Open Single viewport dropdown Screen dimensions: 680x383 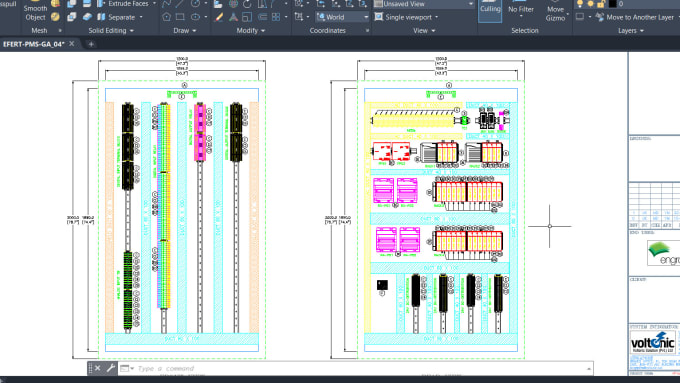436,17
